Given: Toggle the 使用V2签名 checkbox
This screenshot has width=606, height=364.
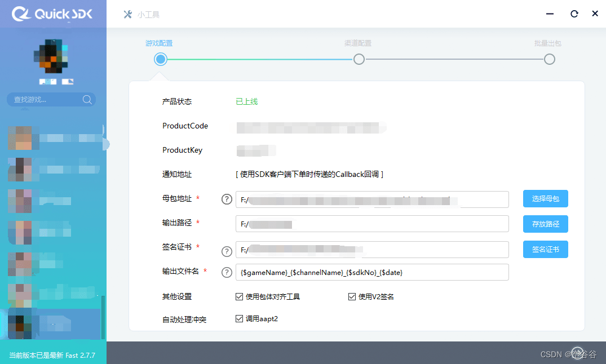Looking at the screenshot, I should coord(351,296).
